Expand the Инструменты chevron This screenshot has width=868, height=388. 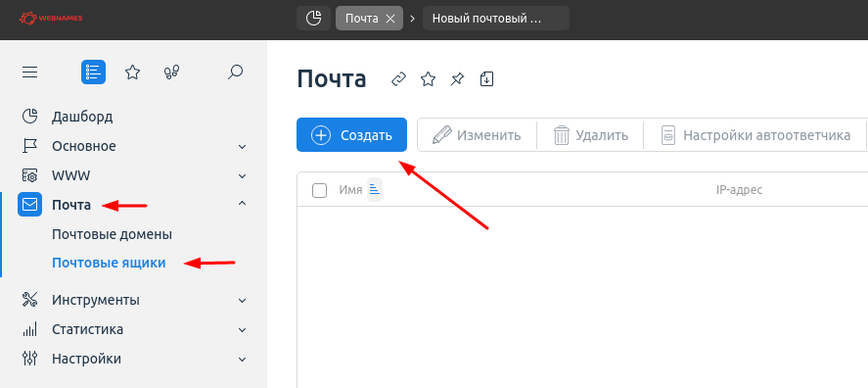point(242,301)
